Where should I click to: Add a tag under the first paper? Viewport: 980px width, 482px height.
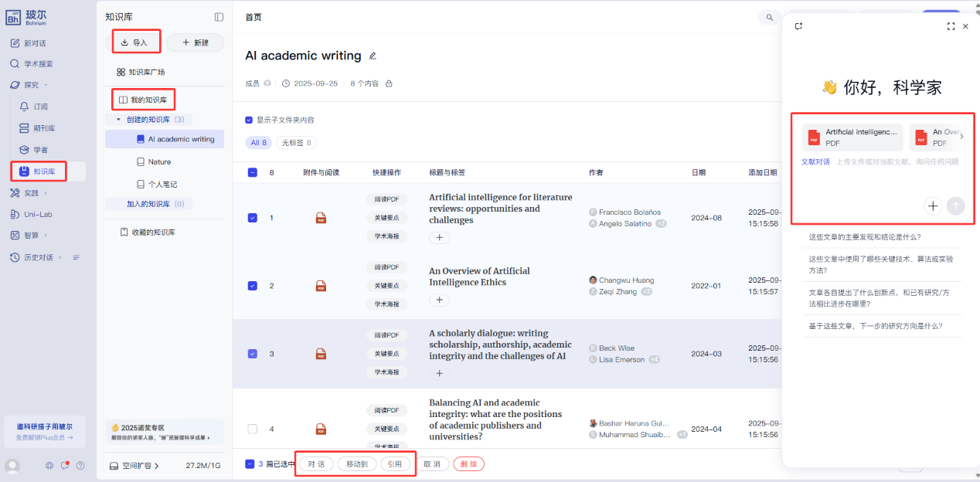(439, 238)
